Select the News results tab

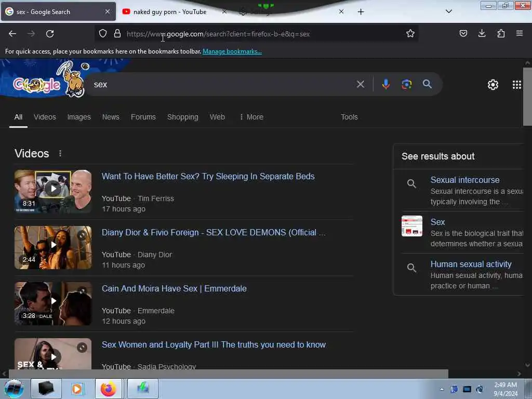pos(111,117)
